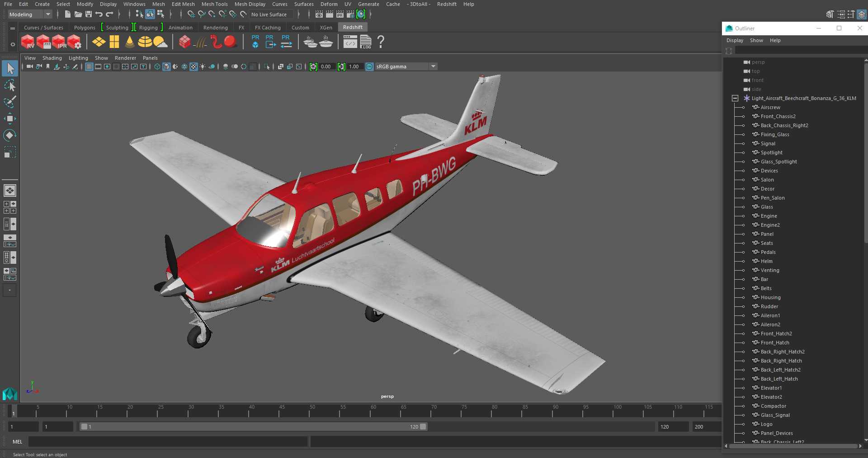Click the Generate menu
The height and width of the screenshot is (458, 868).
[x=368, y=4]
